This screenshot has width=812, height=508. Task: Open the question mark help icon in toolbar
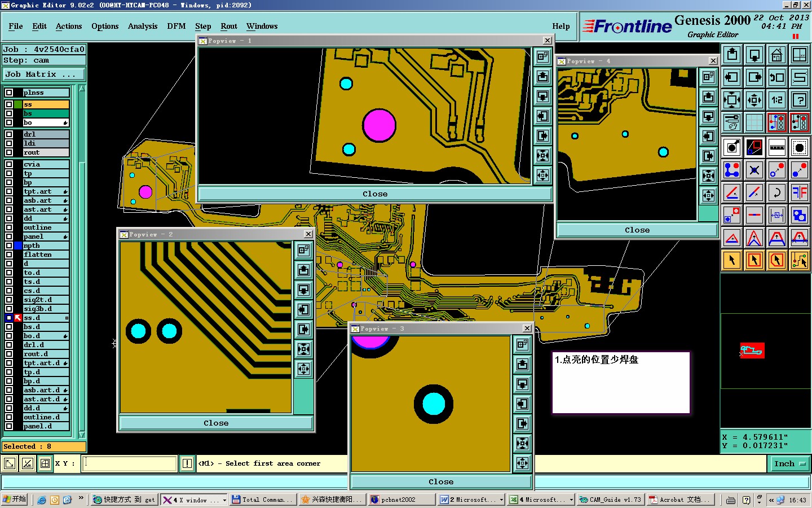point(800,100)
